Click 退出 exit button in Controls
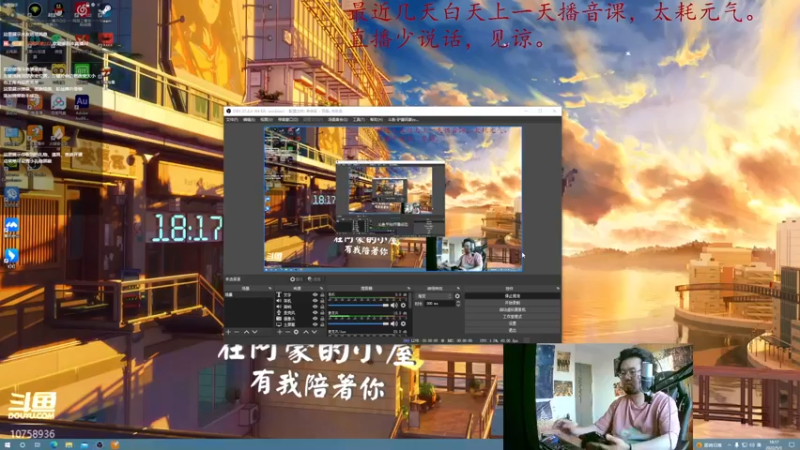 pos(513,330)
